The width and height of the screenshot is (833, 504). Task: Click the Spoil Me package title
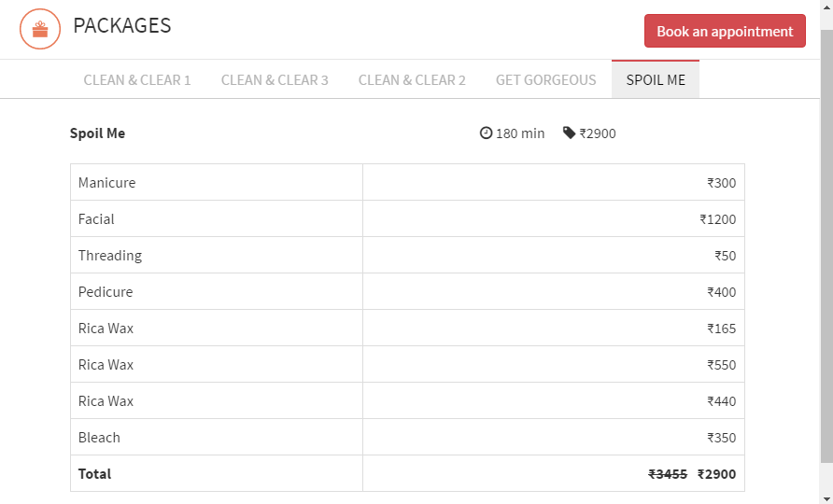pyautogui.click(x=97, y=133)
